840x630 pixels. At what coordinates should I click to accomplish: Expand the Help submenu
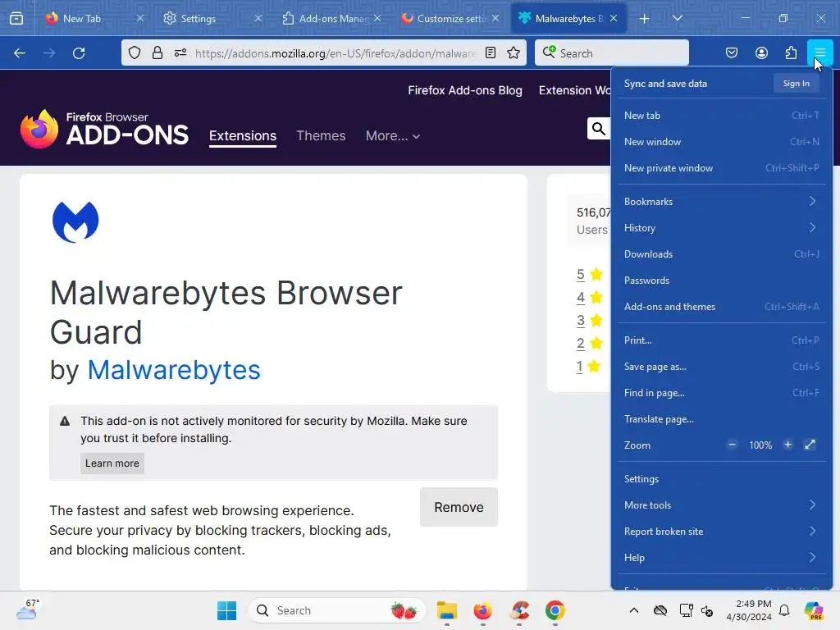point(721,558)
